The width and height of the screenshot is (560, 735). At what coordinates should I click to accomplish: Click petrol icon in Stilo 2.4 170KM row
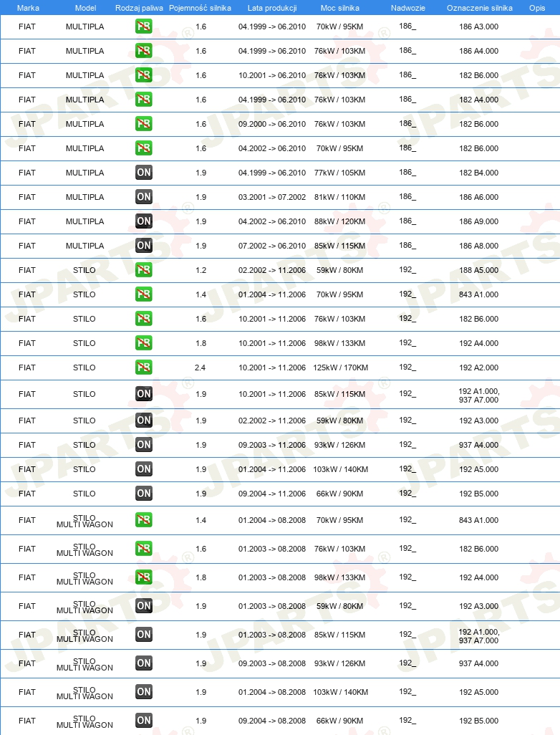pos(143,367)
